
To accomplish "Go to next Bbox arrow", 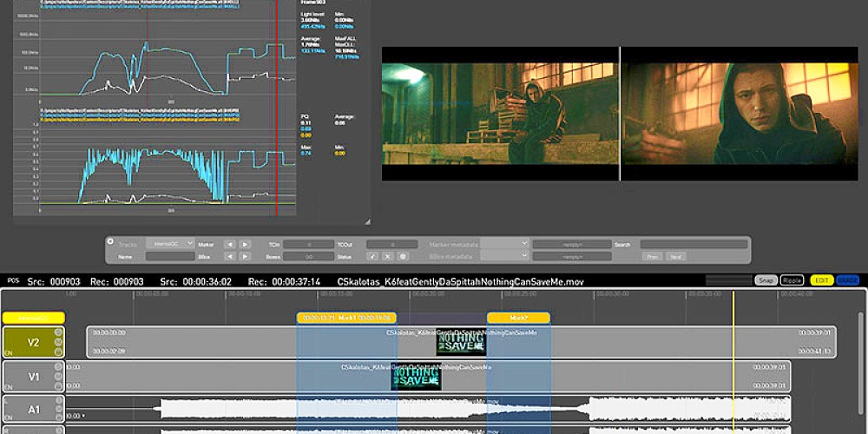I will pos(245,256).
